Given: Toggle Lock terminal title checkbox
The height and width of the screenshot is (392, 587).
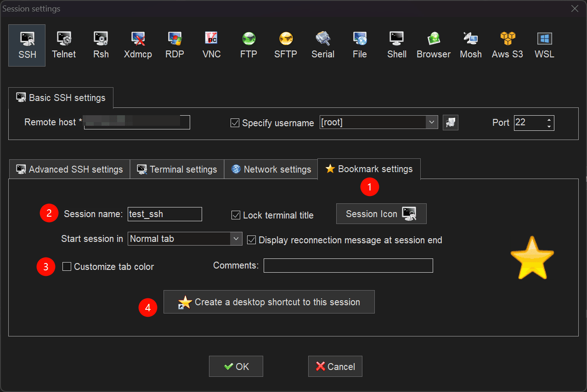Looking at the screenshot, I should (236, 215).
